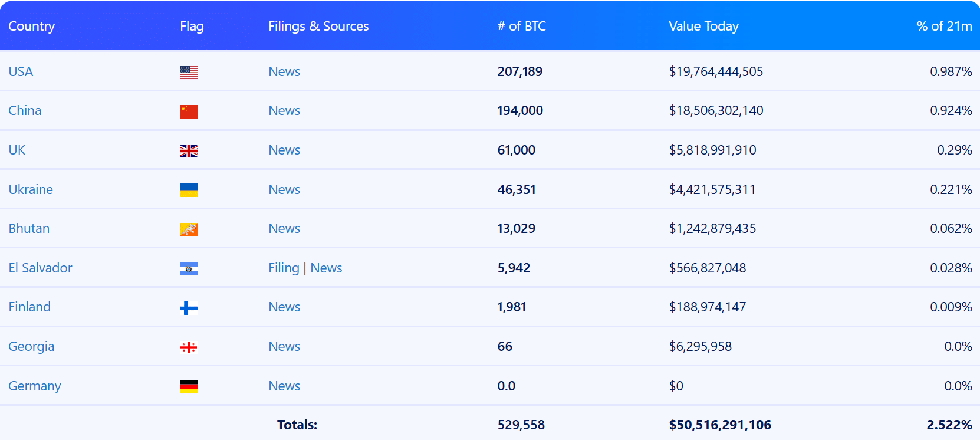
Task: Click the Ukraine flag icon
Action: (x=188, y=190)
